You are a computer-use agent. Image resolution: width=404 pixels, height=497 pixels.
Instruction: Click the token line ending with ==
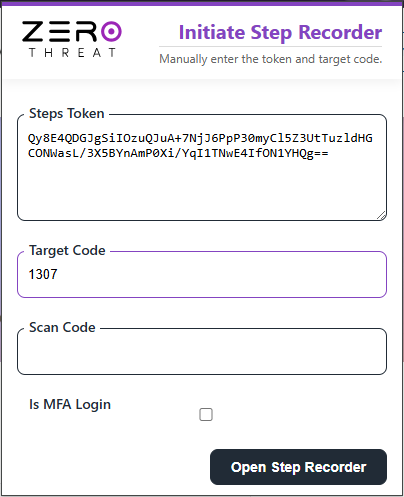(x=178, y=153)
